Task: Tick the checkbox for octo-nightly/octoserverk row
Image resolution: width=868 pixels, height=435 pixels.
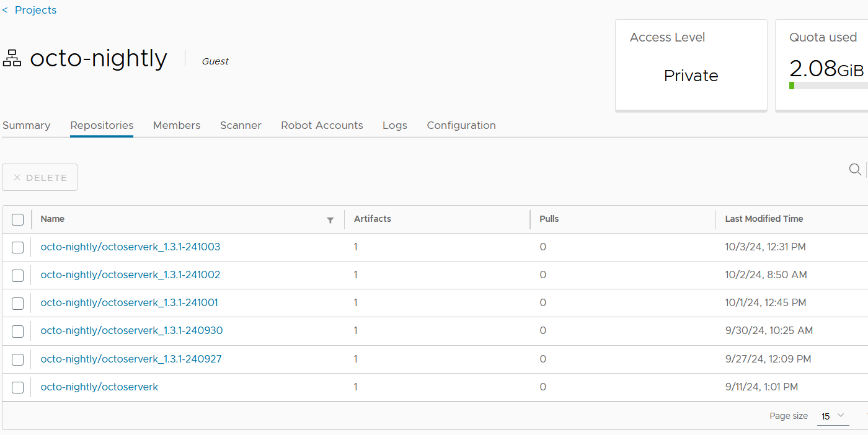Action: coord(17,387)
